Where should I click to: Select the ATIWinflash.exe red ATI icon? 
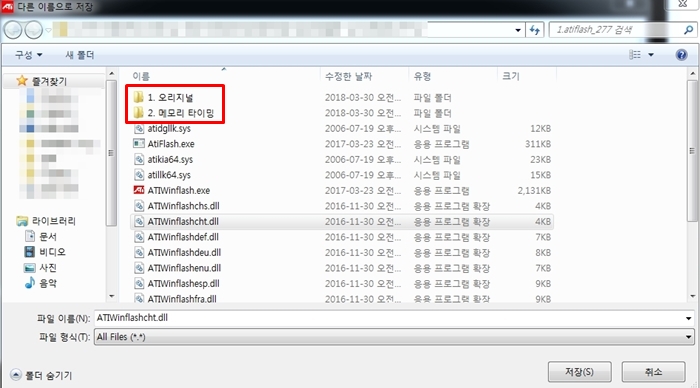[139, 190]
